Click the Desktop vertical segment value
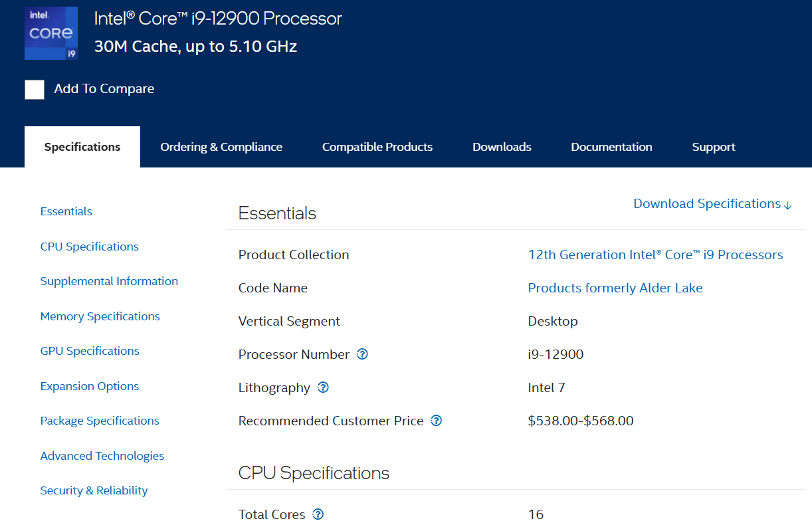This screenshot has height=525, width=812. click(553, 321)
